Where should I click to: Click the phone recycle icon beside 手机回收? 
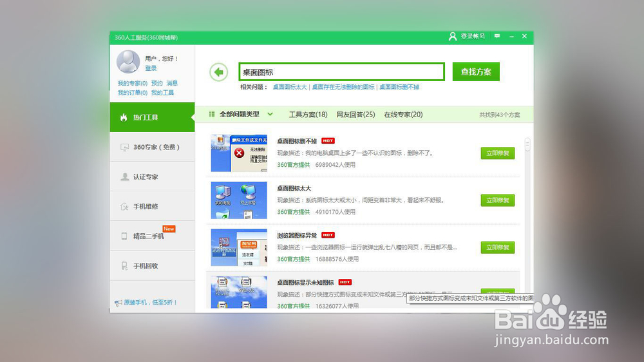124,266
